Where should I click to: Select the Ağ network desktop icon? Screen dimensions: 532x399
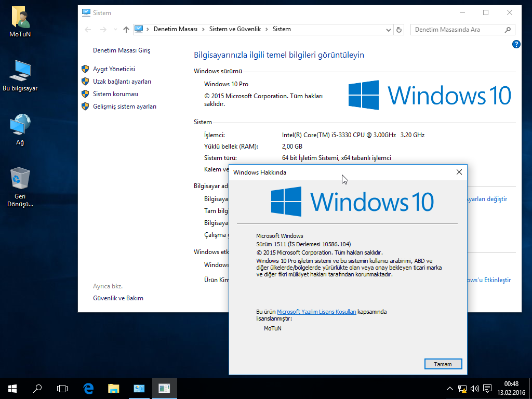[20, 129]
